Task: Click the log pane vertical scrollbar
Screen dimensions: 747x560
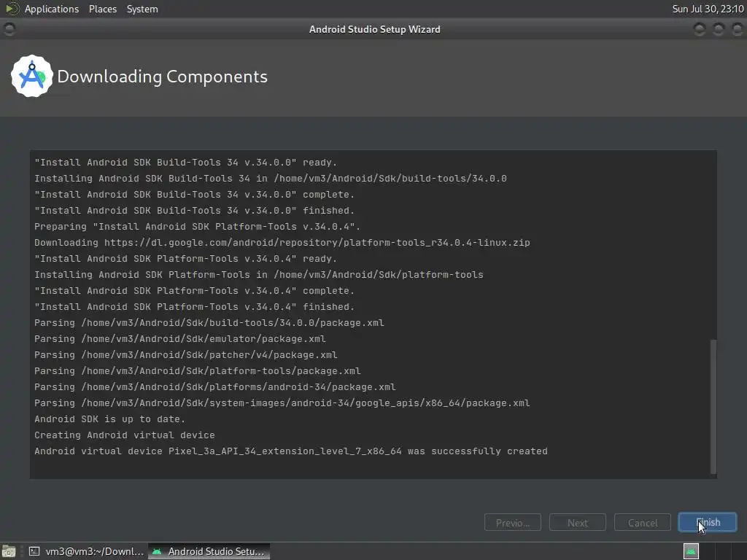Action: point(713,406)
